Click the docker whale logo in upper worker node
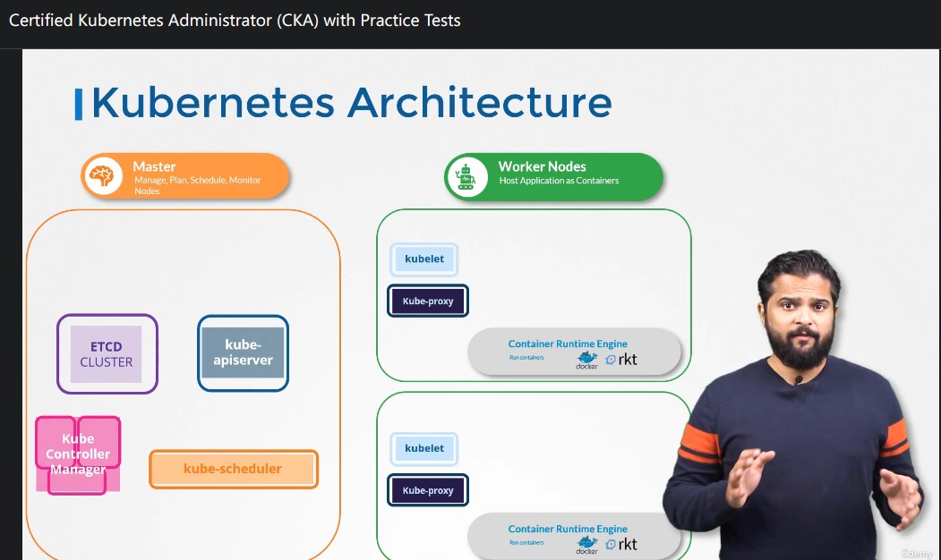This screenshot has width=941, height=560. (x=587, y=361)
